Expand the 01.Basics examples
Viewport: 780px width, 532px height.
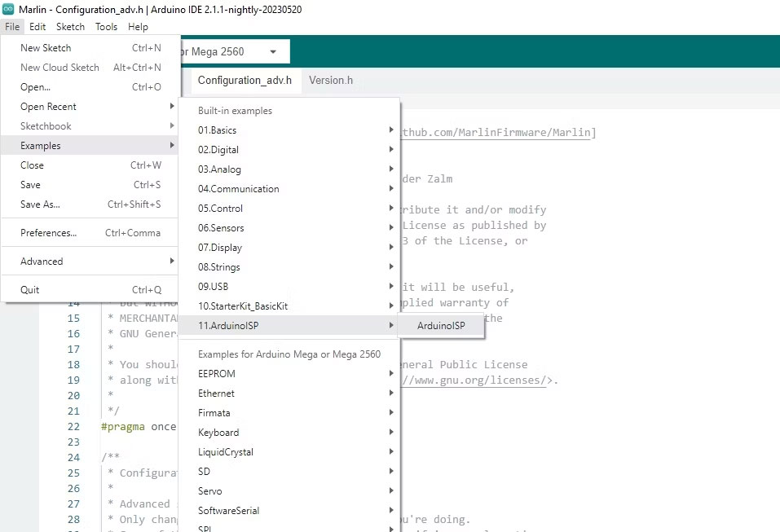pos(289,130)
